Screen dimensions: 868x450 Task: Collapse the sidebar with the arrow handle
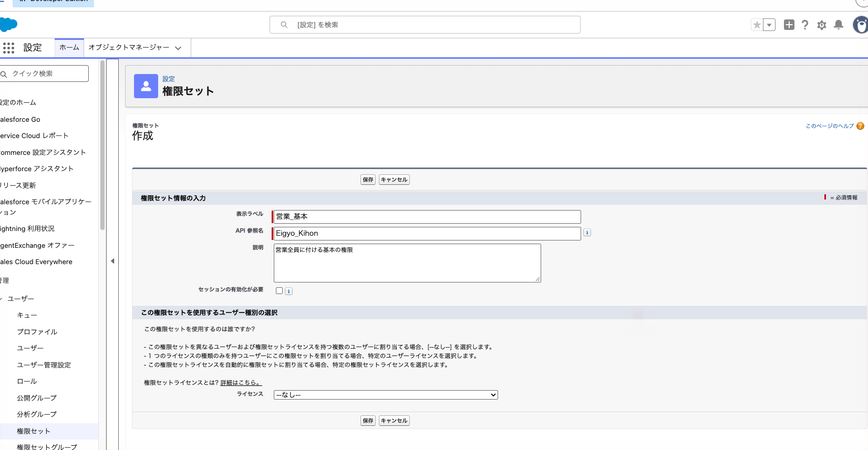[x=112, y=261]
